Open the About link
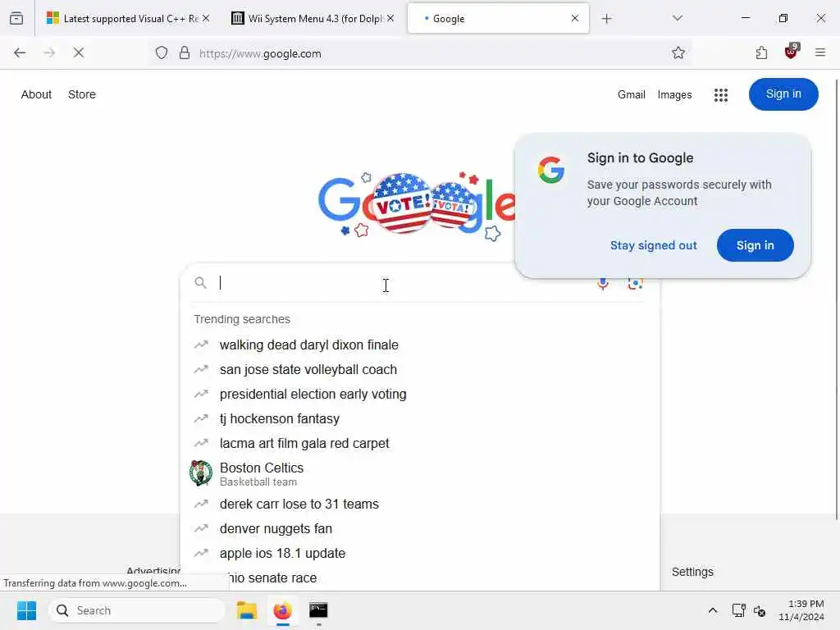Screen dimensions: 840x630 [36, 94]
